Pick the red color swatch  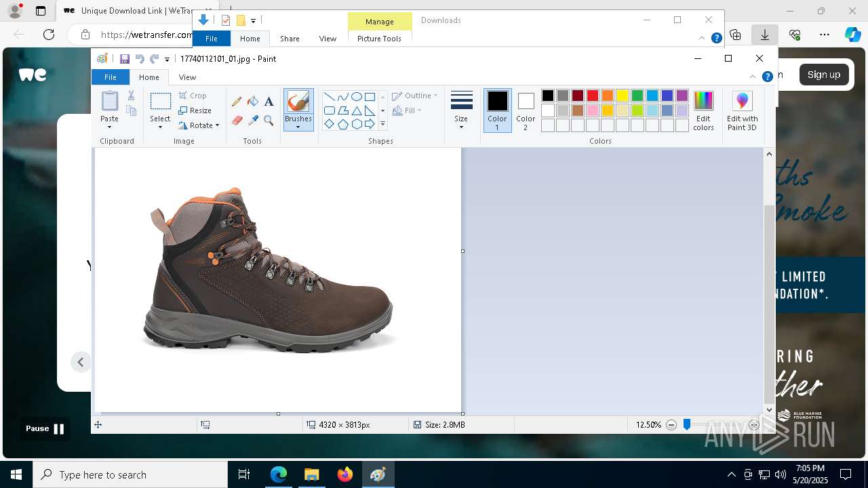tap(593, 96)
